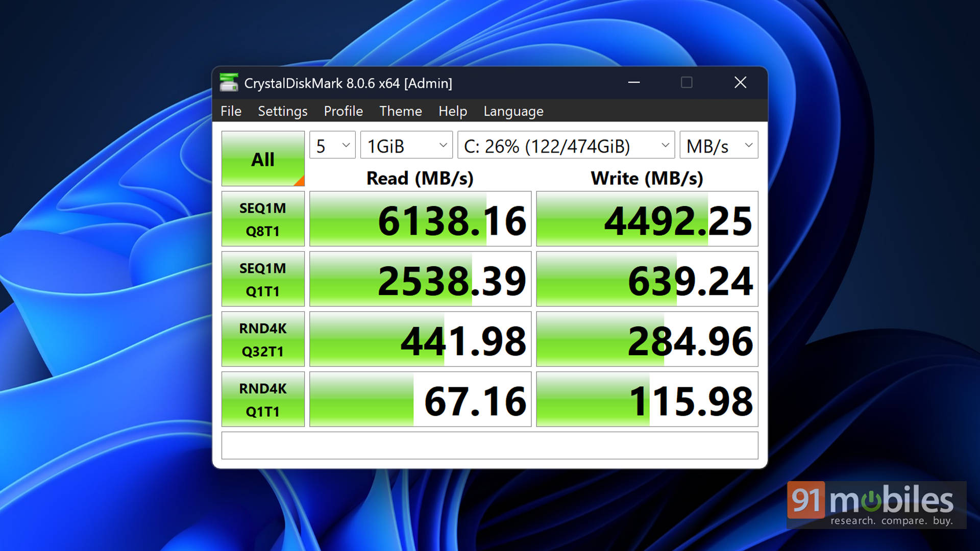980x551 pixels.
Task: Open the Language menu
Action: (513, 111)
